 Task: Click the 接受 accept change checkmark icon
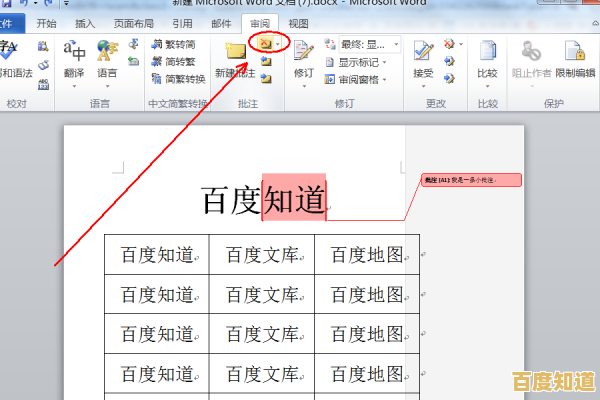[x=423, y=51]
